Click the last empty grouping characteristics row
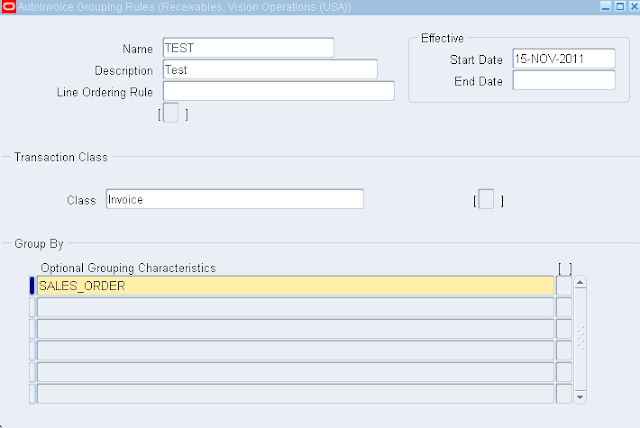640x428 pixels. tap(295, 394)
